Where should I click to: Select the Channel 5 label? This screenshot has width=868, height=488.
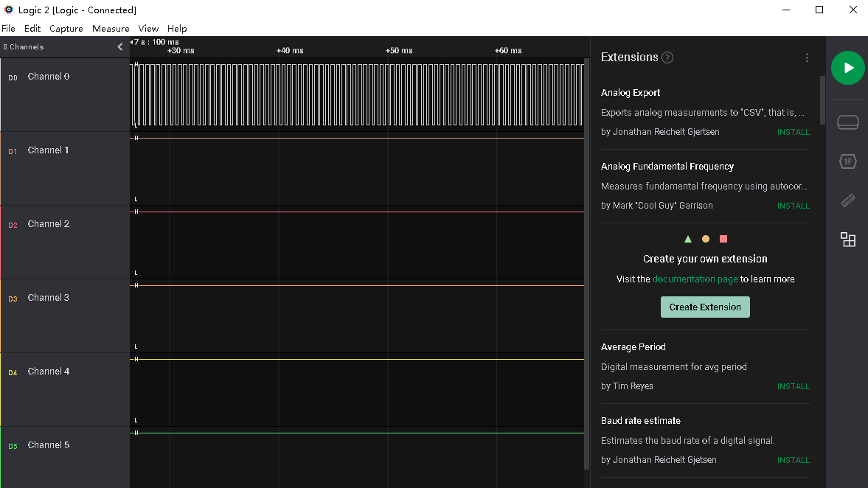[49, 445]
